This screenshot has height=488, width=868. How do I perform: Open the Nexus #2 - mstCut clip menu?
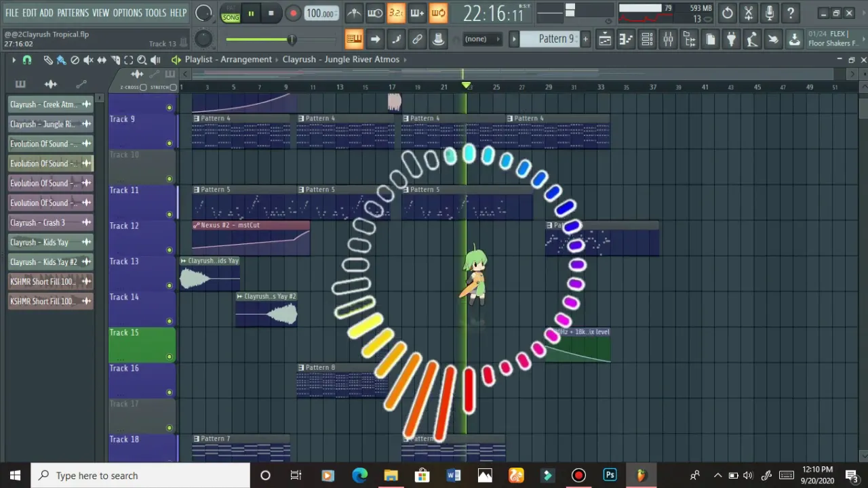click(197, 225)
